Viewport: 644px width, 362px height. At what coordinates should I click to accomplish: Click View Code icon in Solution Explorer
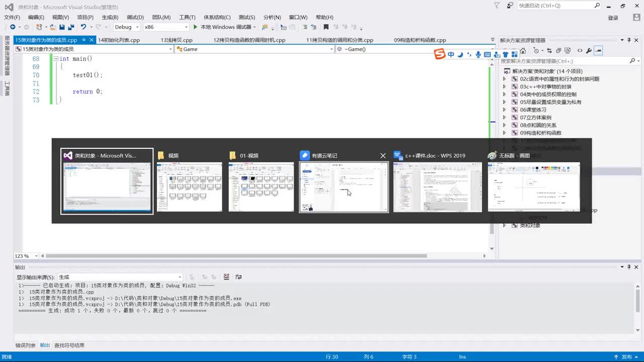pyautogui.click(x=580, y=51)
